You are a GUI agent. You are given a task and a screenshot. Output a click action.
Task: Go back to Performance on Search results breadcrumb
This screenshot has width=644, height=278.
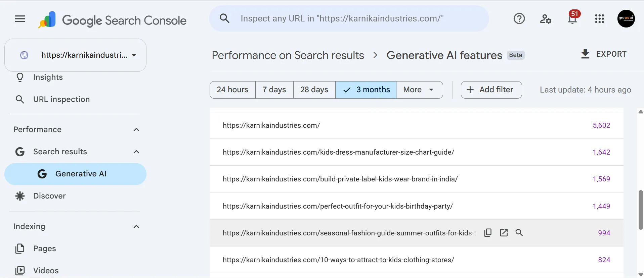288,55
